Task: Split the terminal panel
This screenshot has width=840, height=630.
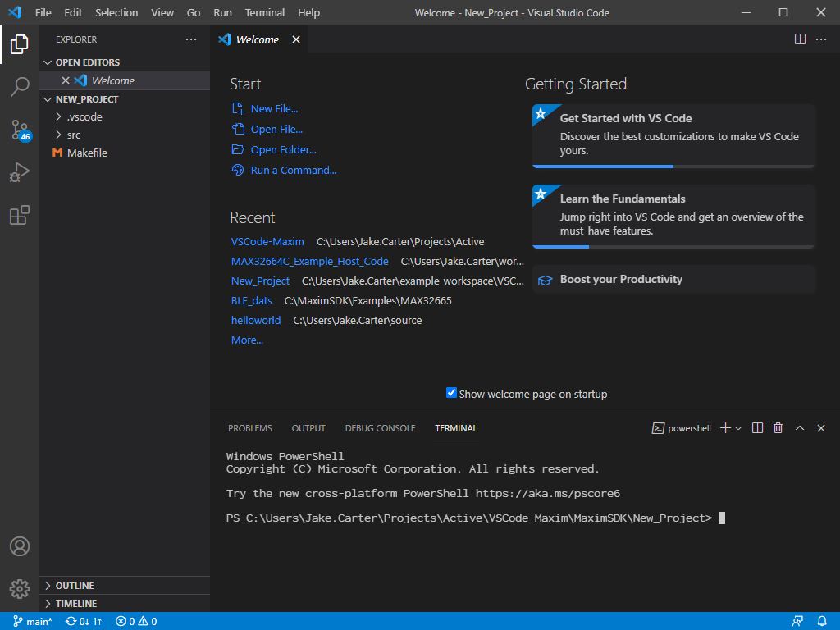Action: point(757,428)
